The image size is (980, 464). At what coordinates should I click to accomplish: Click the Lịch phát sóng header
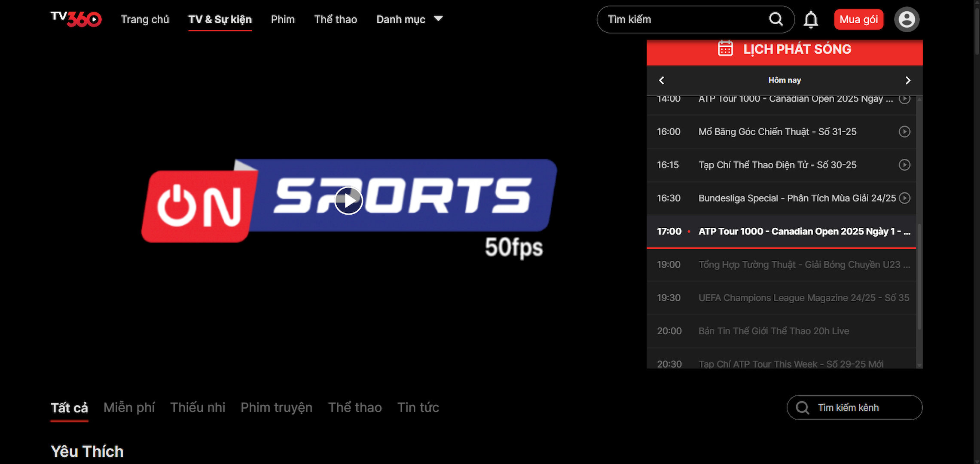point(785,52)
